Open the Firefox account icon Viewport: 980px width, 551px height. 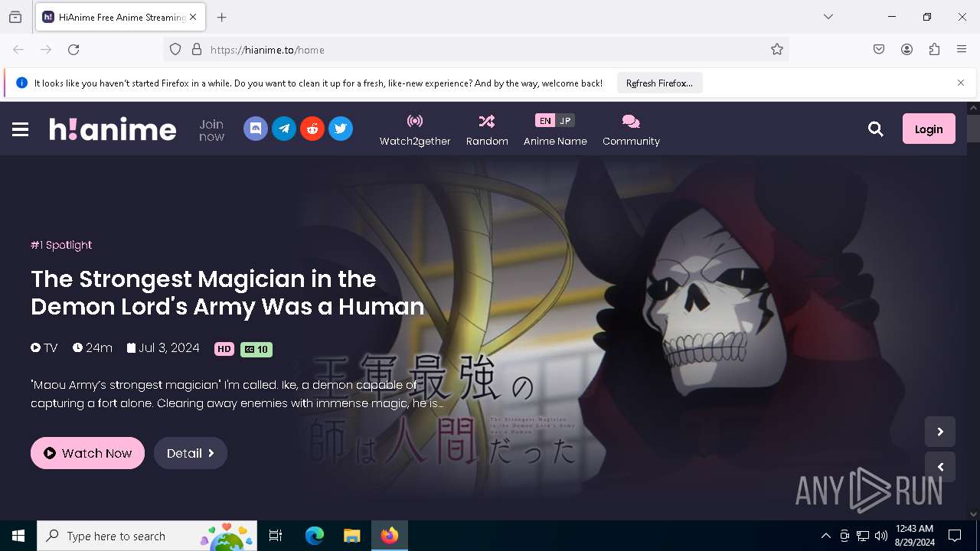click(x=906, y=50)
